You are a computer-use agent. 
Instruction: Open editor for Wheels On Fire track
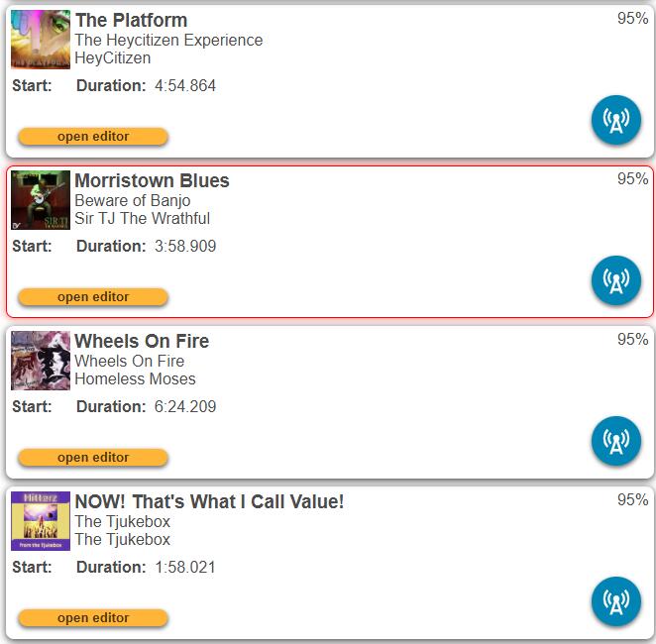[x=93, y=458]
